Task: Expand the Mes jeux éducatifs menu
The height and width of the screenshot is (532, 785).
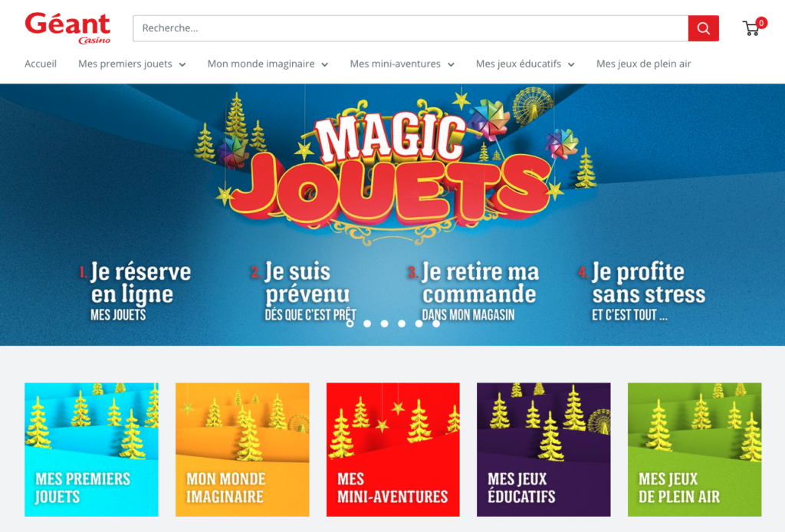Action: pos(525,64)
